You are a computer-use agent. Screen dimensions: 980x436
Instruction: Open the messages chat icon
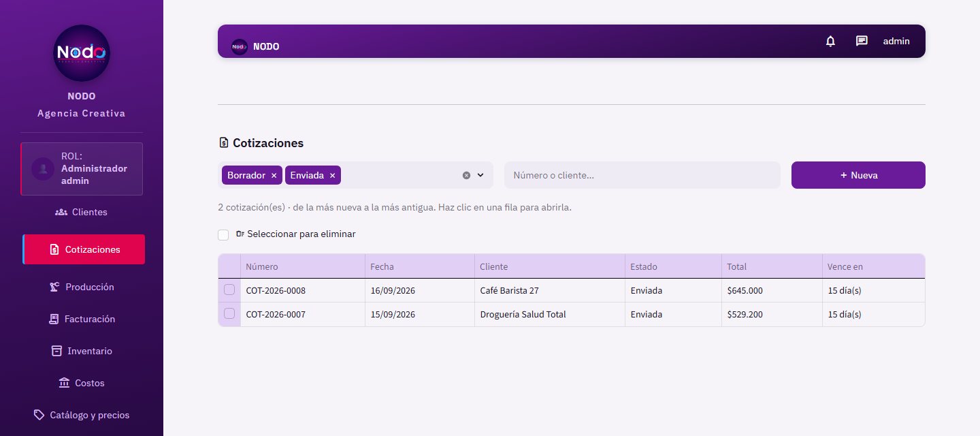pyautogui.click(x=862, y=41)
